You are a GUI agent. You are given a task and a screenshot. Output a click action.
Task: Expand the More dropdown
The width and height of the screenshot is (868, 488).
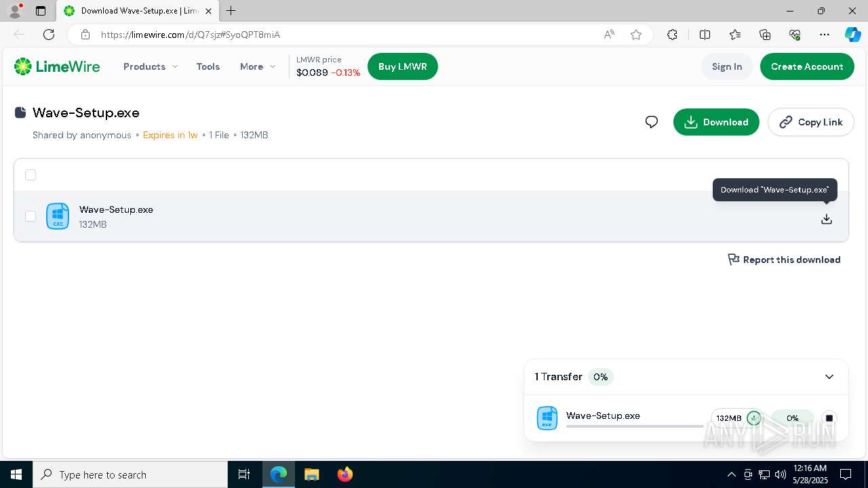(258, 66)
